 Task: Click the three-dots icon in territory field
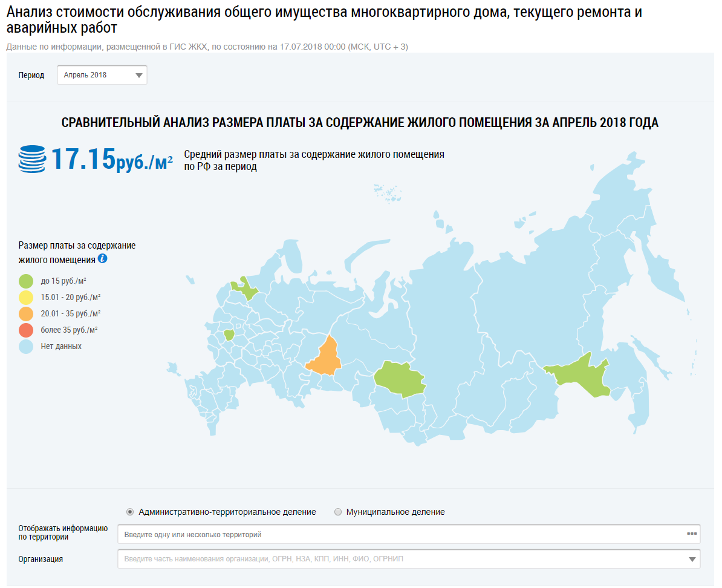tap(692, 534)
